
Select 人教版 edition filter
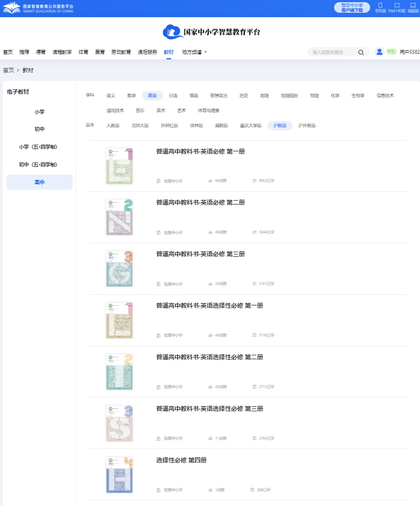pyautogui.click(x=113, y=126)
